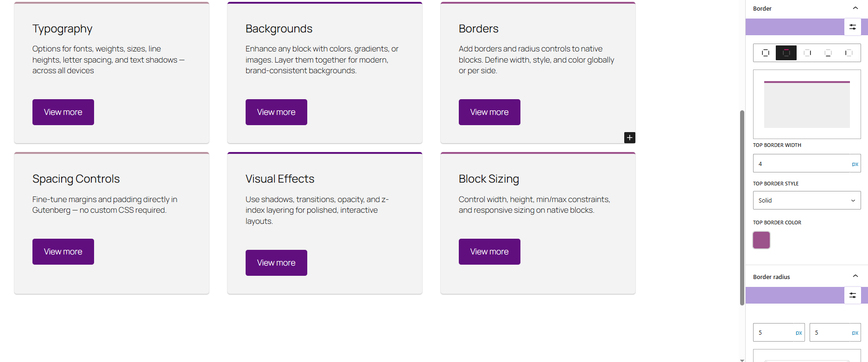The image size is (868, 362).
Task: Click the Top Border Color swatch
Action: click(761, 240)
